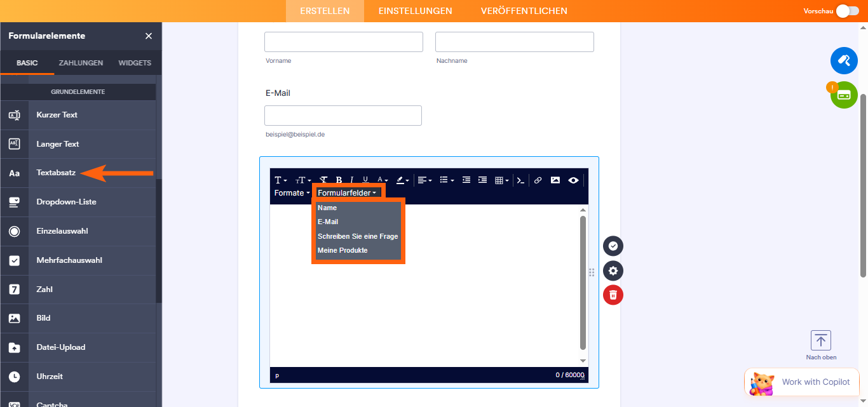This screenshot has width=868, height=407.
Task: Expand the text alignment dropdown
Action: coord(425,180)
